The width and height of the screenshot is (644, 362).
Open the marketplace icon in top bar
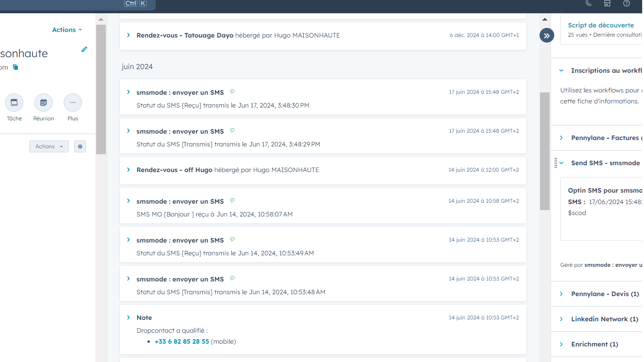(607, 4)
